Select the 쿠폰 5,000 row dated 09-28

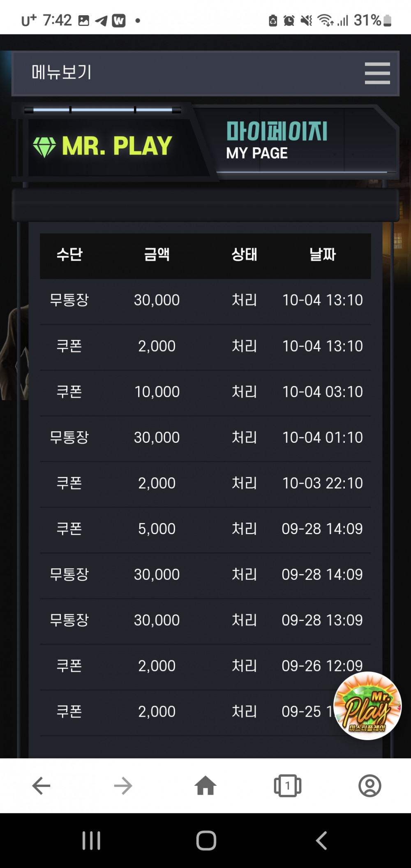205,529
